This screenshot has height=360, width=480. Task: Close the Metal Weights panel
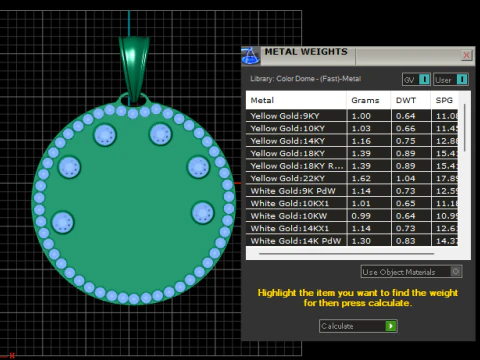pyautogui.click(x=466, y=55)
